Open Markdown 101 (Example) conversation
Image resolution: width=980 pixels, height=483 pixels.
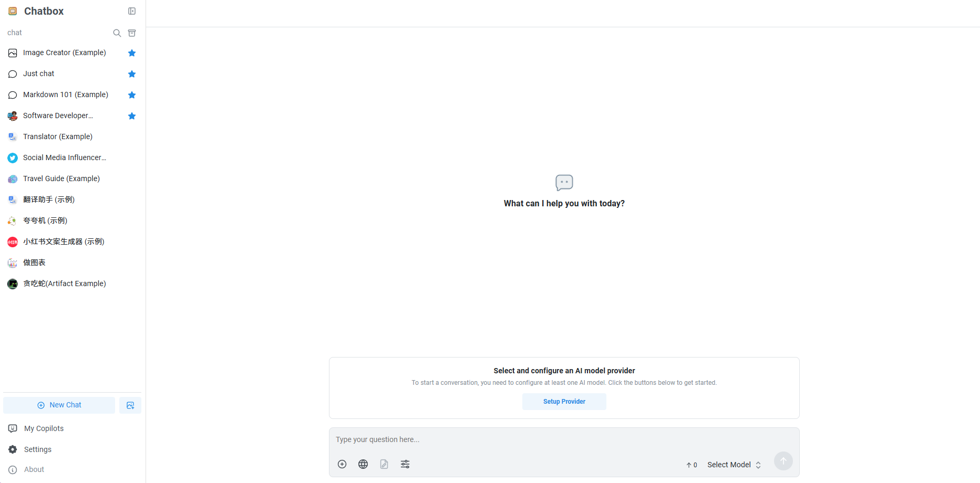(x=73, y=95)
